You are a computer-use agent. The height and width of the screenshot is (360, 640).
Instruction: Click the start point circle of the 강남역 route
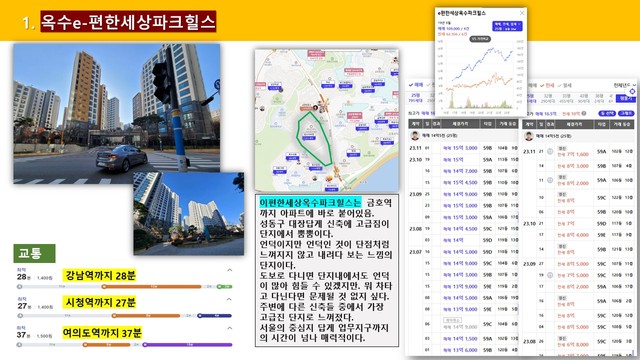click(x=19, y=287)
